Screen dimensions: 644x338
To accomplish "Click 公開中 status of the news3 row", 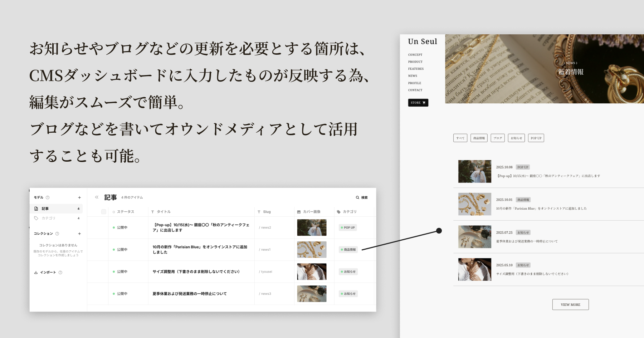I will click(120, 294).
